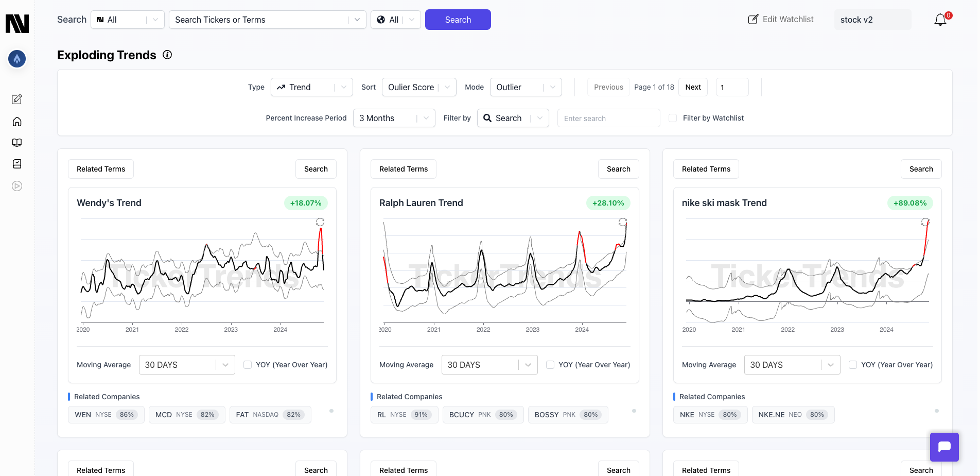This screenshot has width=980, height=476.
Task: Click the Next page button
Action: tap(693, 87)
